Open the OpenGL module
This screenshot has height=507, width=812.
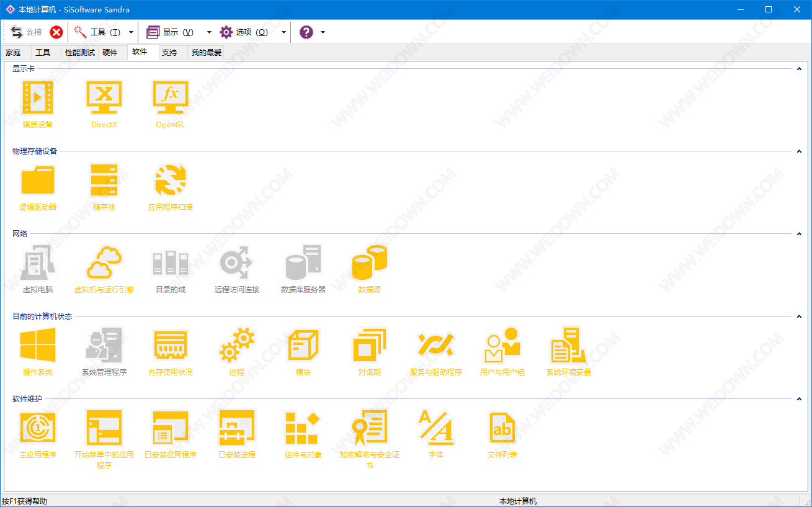(x=171, y=97)
